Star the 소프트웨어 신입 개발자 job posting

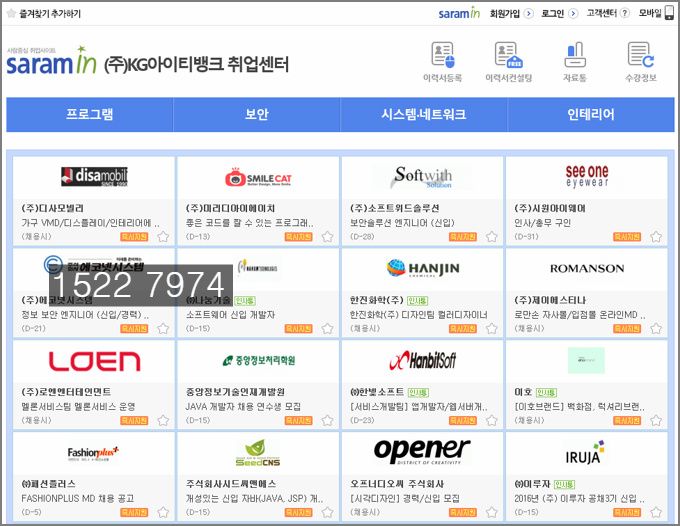(327, 329)
